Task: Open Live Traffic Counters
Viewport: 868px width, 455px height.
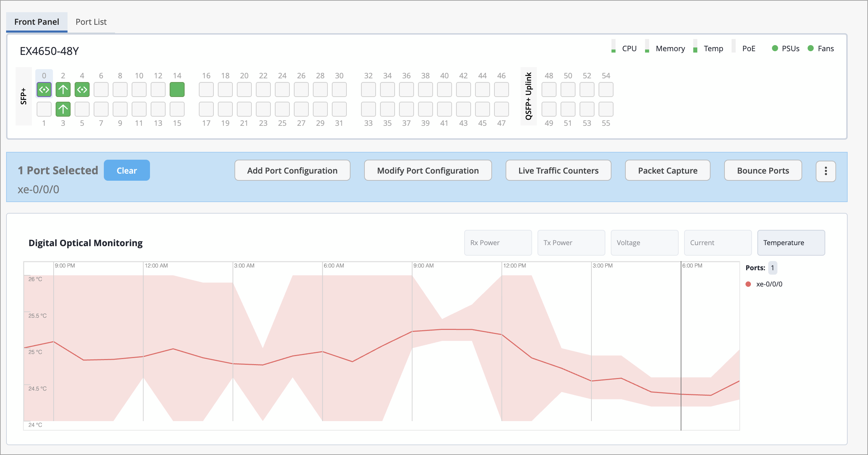Action: pos(558,171)
